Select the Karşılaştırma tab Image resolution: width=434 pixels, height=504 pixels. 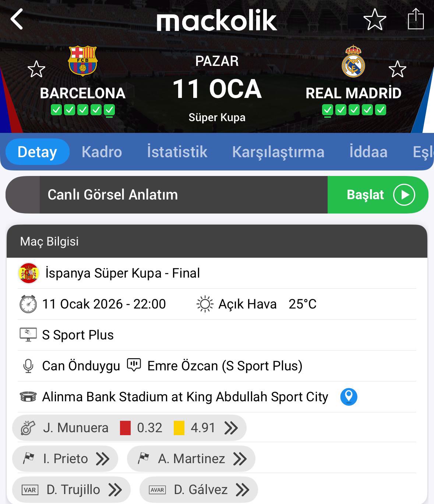pos(278,152)
